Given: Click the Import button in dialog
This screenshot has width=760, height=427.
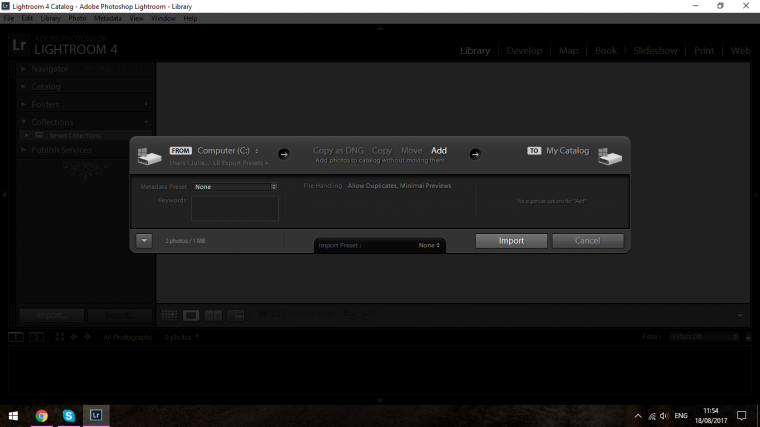Looking at the screenshot, I should pos(511,241).
